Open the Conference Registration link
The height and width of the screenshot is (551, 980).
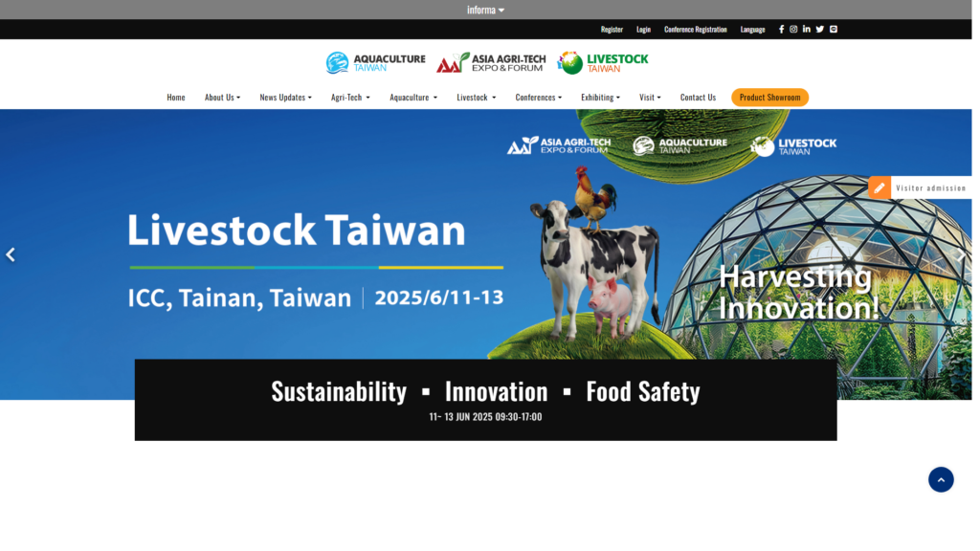696,30
